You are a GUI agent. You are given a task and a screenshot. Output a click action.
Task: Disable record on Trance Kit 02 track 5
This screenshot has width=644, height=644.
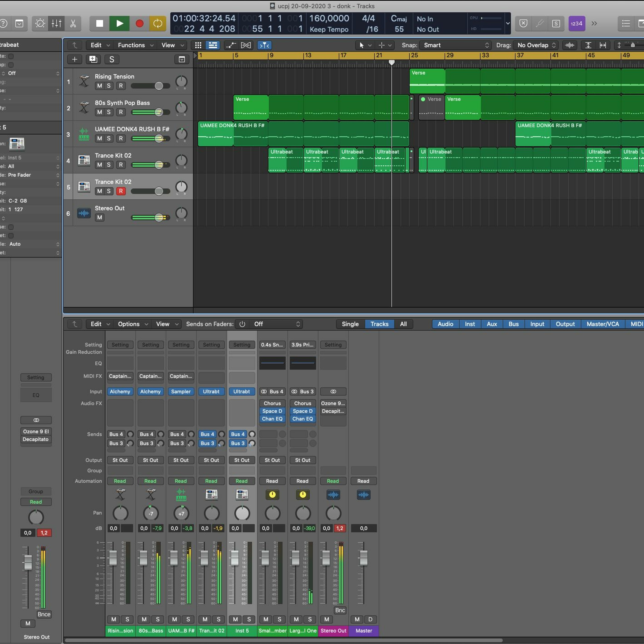coord(121,191)
